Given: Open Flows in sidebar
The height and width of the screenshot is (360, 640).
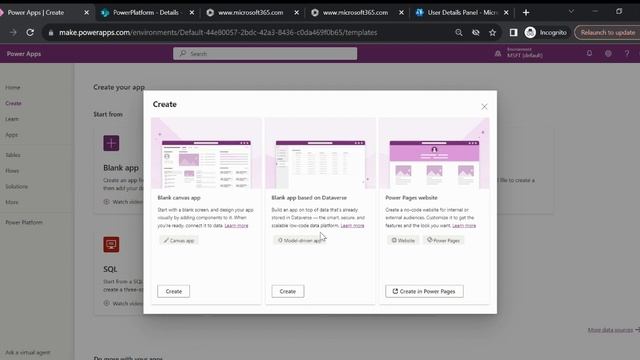Looking at the screenshot, I should (12, 171).
